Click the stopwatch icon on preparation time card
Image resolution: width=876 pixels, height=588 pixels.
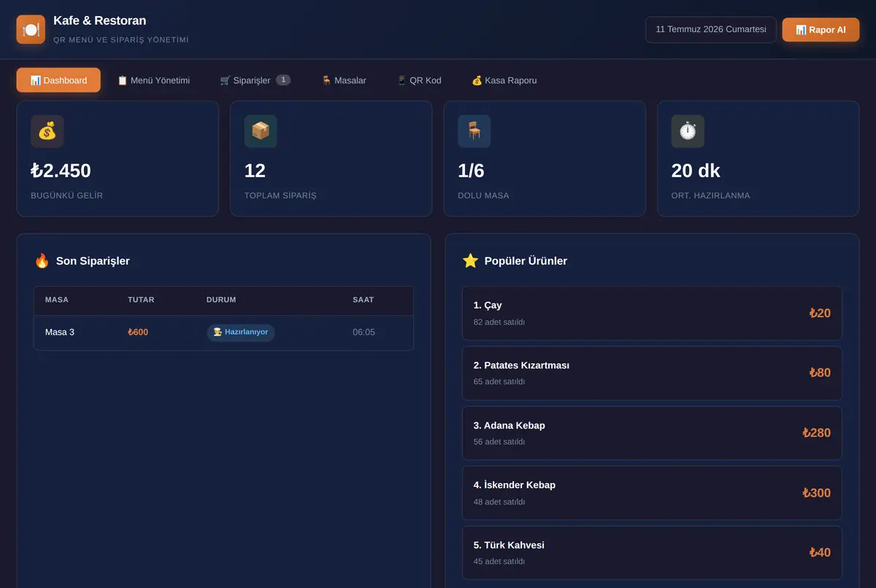(688, 131)
